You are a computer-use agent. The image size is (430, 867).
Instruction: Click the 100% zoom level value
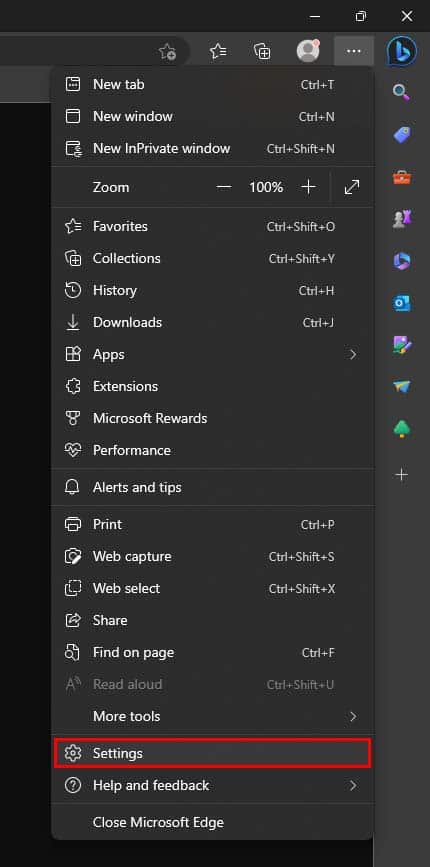pos(266,187)
